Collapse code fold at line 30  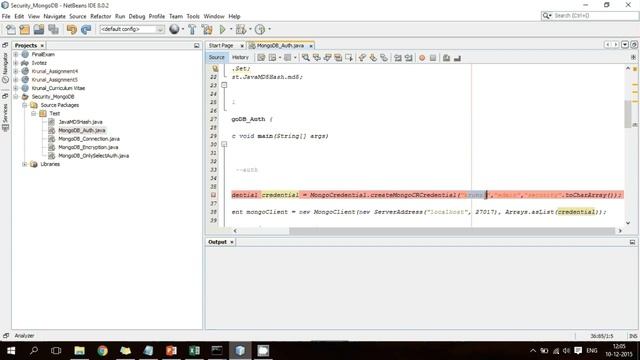click(224, 144)
